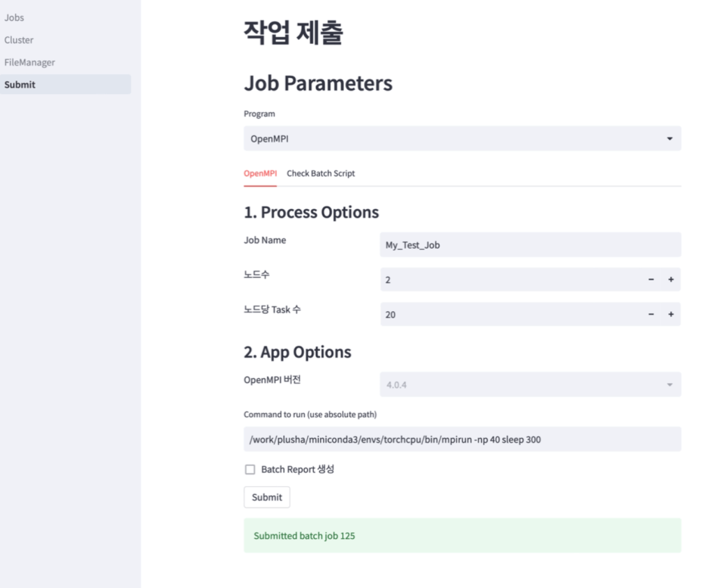Open FileManager from the sidebar
The image size is (714, 588).
[29, 62]
